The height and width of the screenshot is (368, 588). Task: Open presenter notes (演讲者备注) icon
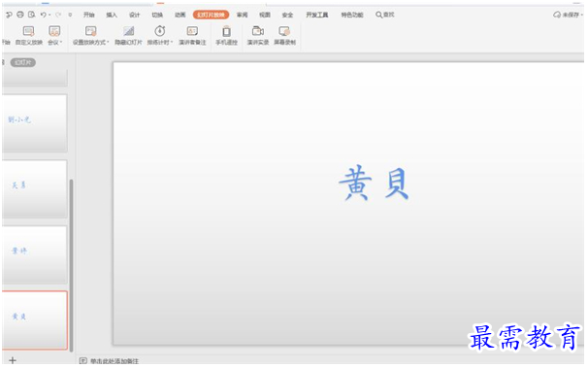(x=192, y=31)
